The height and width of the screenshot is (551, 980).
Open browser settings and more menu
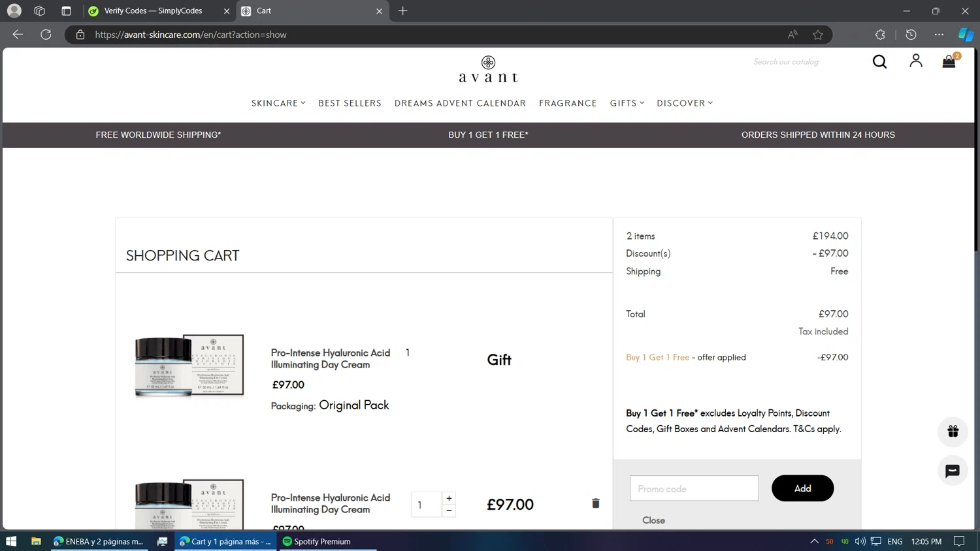coord(939,35)
